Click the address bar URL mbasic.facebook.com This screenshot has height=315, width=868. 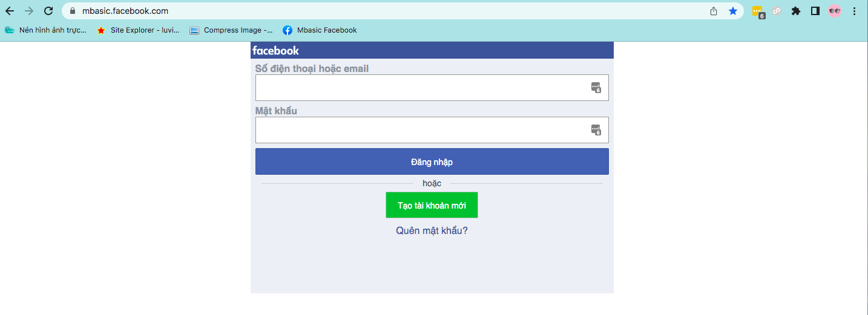click(125, 11)
